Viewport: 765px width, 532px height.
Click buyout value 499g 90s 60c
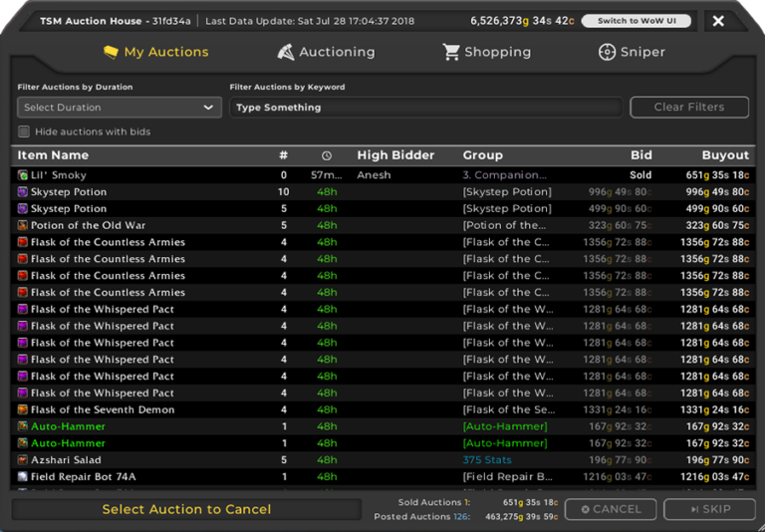click(x=717, y=209)
